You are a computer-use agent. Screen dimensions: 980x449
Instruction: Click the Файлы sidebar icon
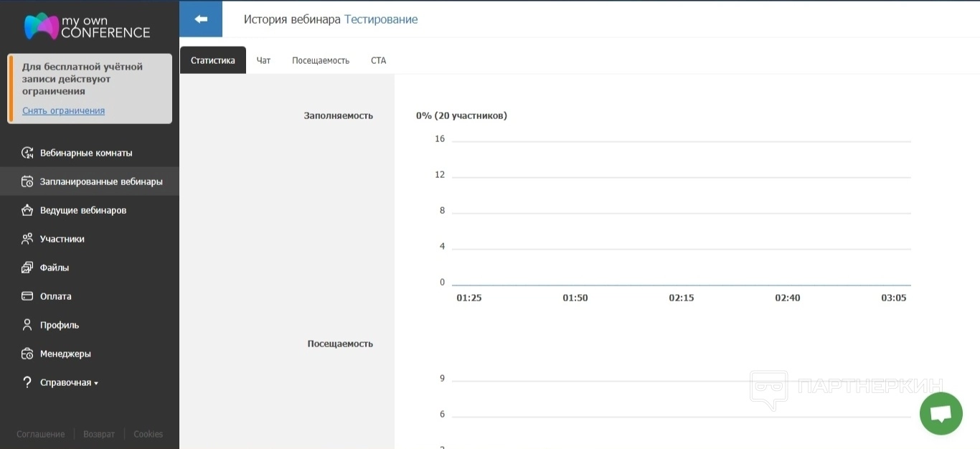coord(27,268)
